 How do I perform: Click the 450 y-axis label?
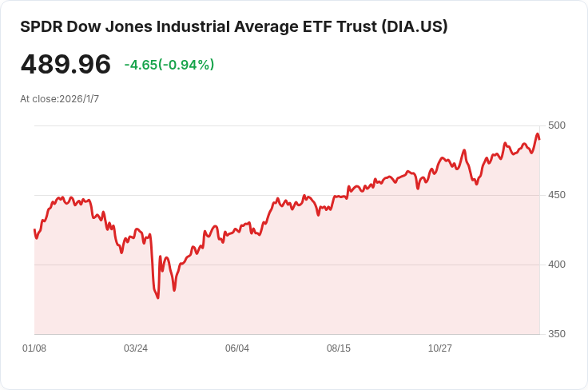557,195
